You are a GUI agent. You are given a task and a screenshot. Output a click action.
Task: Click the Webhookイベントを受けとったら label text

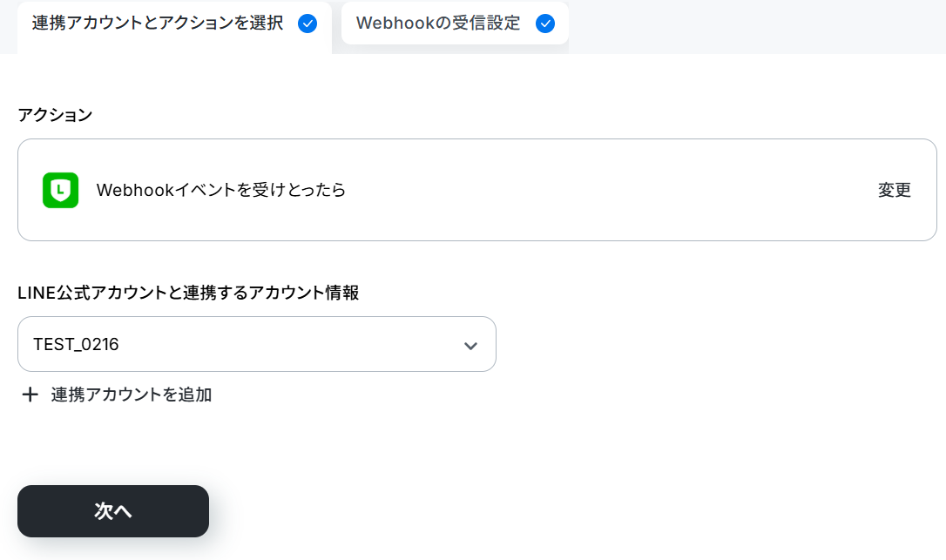tap(220, 190)
